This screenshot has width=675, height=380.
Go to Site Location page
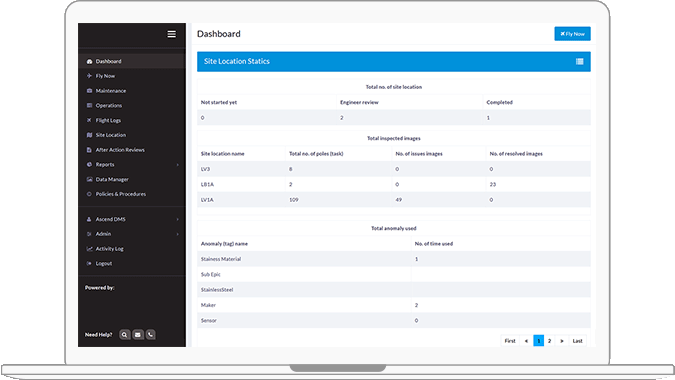[132, 135]
